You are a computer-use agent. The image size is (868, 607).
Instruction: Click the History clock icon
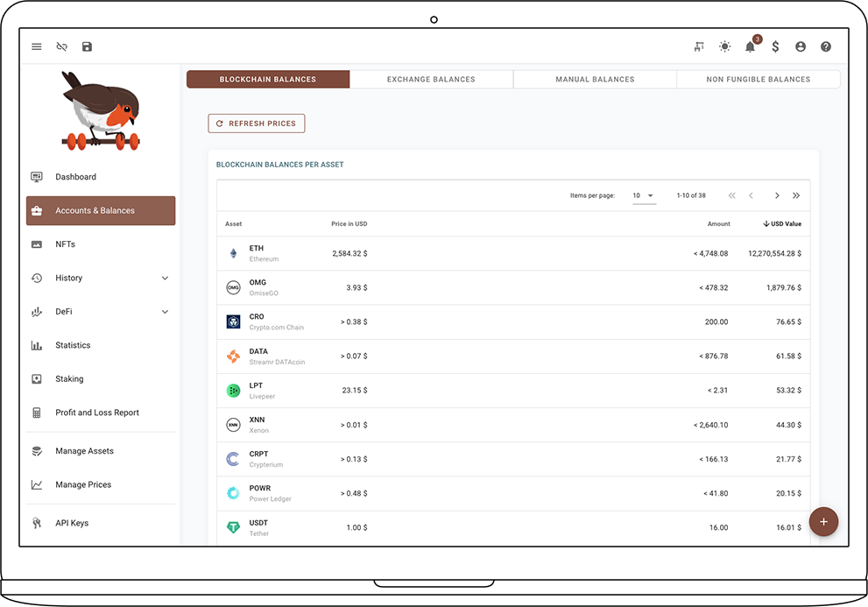click(37, 278)
